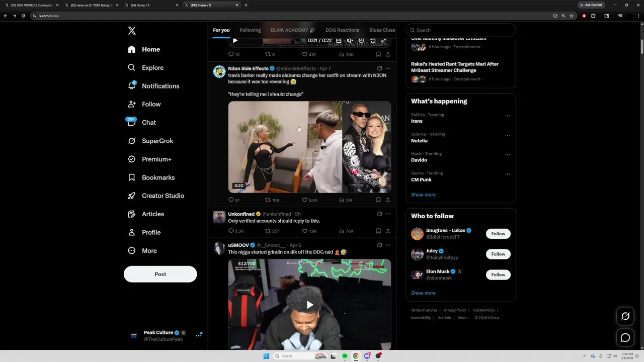This screenshot has height=362, width=644.
Task: Click Show more under What's happening
Action: point(423,195)
